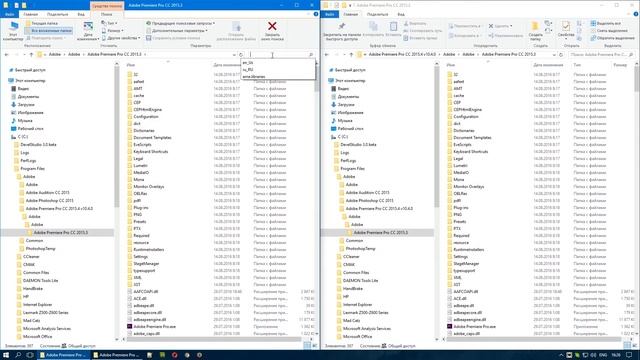Screen dimensions: 640x360
Task: Open Удалить dropdown in right window
Action: 500,26
